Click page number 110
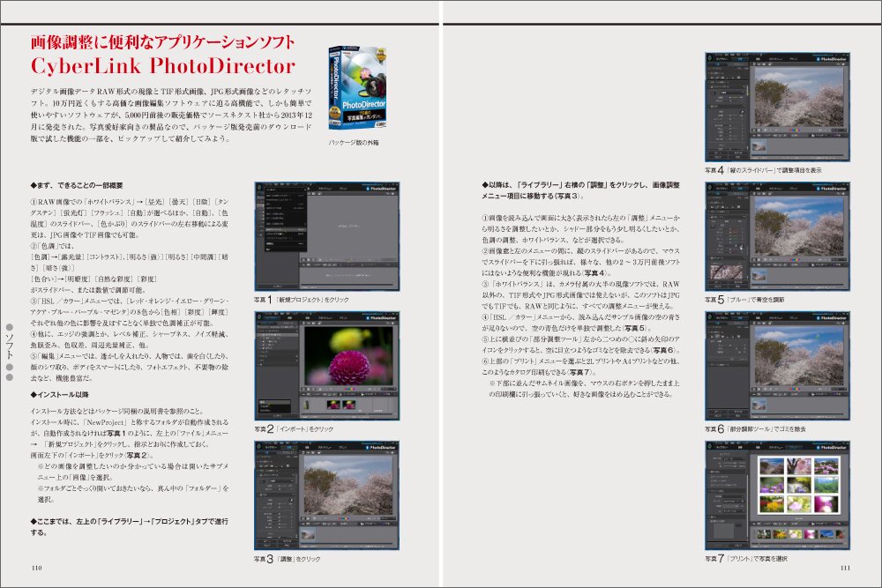The height and width of the screenshot is (588, 882). (36, 567)
